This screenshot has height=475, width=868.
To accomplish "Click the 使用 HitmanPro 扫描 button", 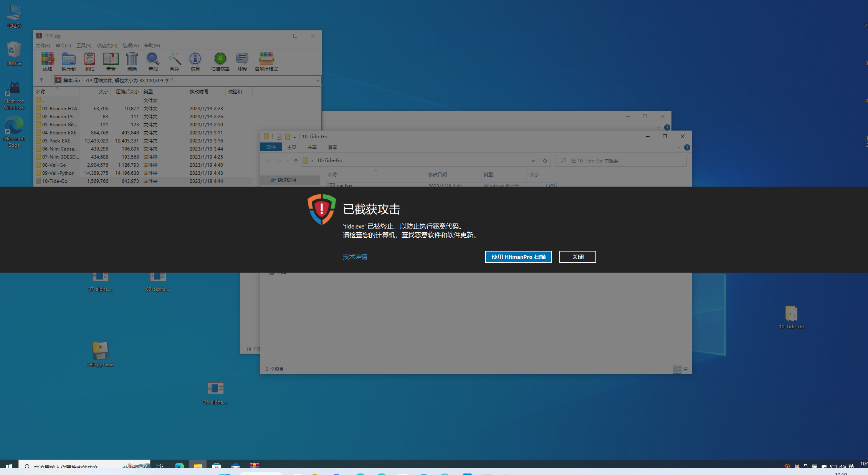I will [x=518, y=257].
